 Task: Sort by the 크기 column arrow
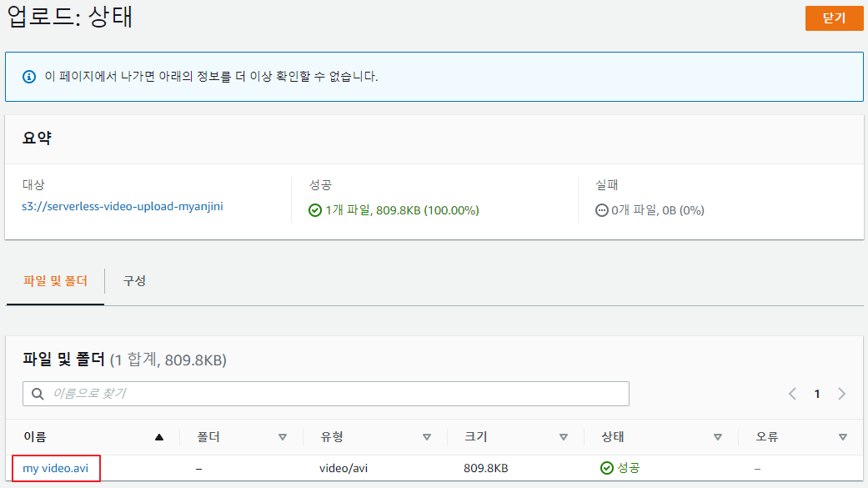pyautogui.click(x=564, y=437)
